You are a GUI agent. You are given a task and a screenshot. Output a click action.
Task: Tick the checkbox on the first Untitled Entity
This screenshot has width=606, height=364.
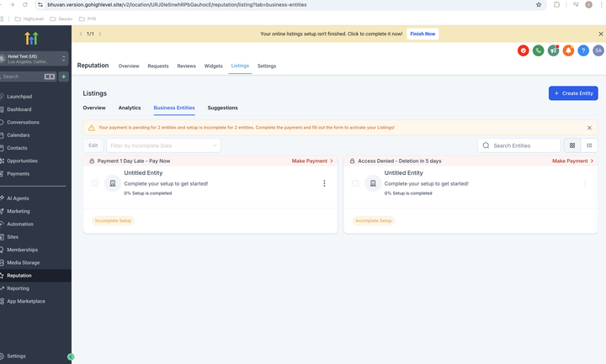tap(95, 183)
